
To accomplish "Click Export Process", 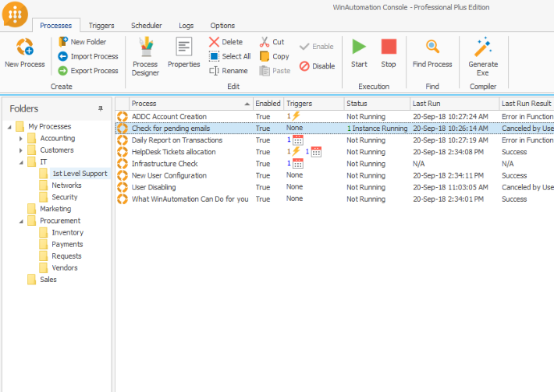I will (88, 71).
